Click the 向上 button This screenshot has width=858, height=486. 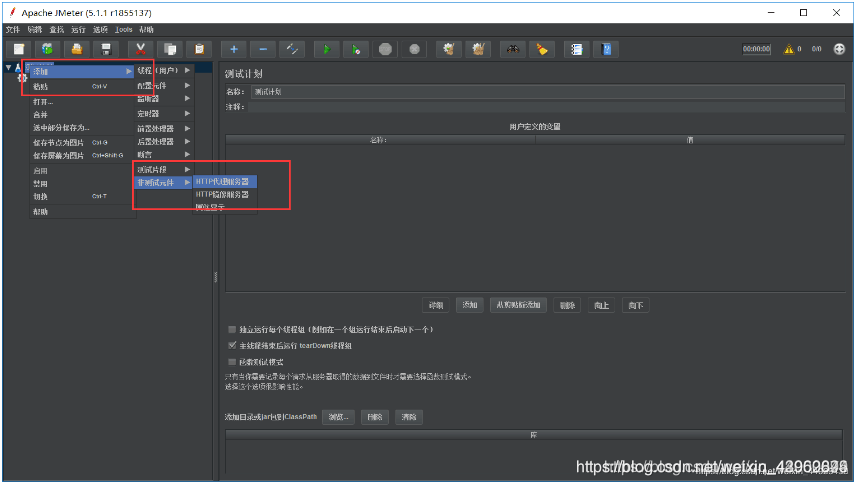(601, 305)
